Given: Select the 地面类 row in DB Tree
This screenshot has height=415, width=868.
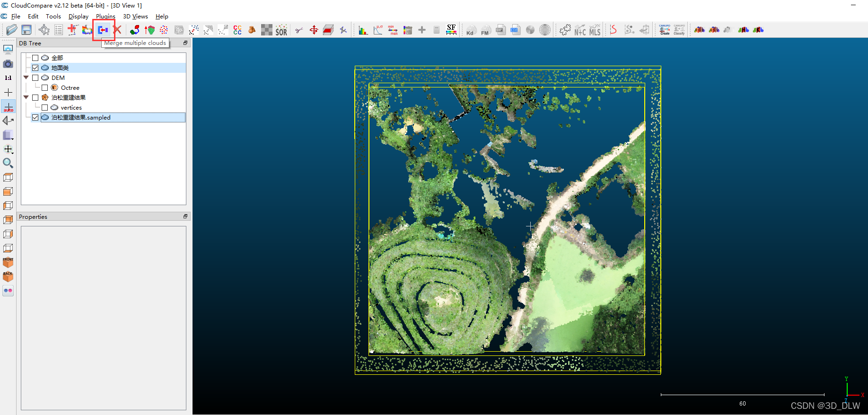Looking at the screenshot, I should (108, 68).
